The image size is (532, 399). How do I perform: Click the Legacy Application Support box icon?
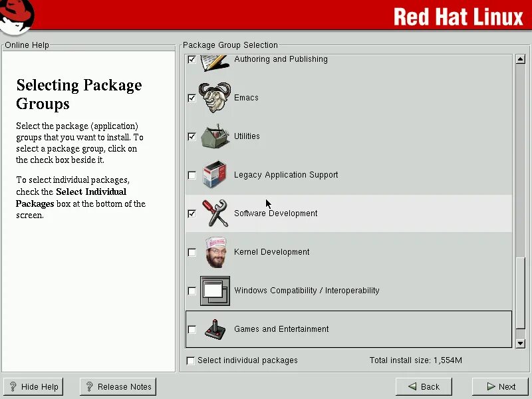point(214,175)
